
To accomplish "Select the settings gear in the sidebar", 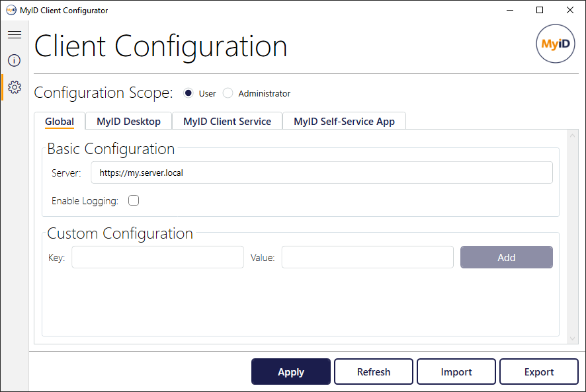I will tap(14, 87).
